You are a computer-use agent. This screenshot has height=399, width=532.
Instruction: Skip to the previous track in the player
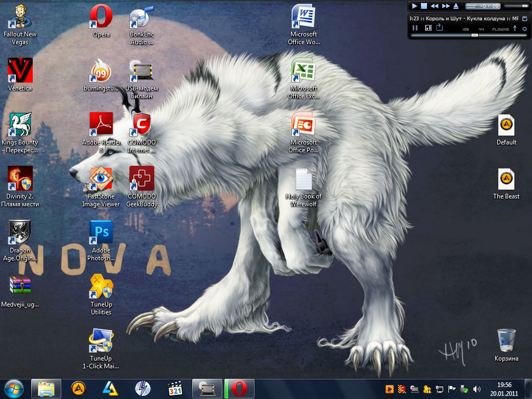click(x=434, y=6)
